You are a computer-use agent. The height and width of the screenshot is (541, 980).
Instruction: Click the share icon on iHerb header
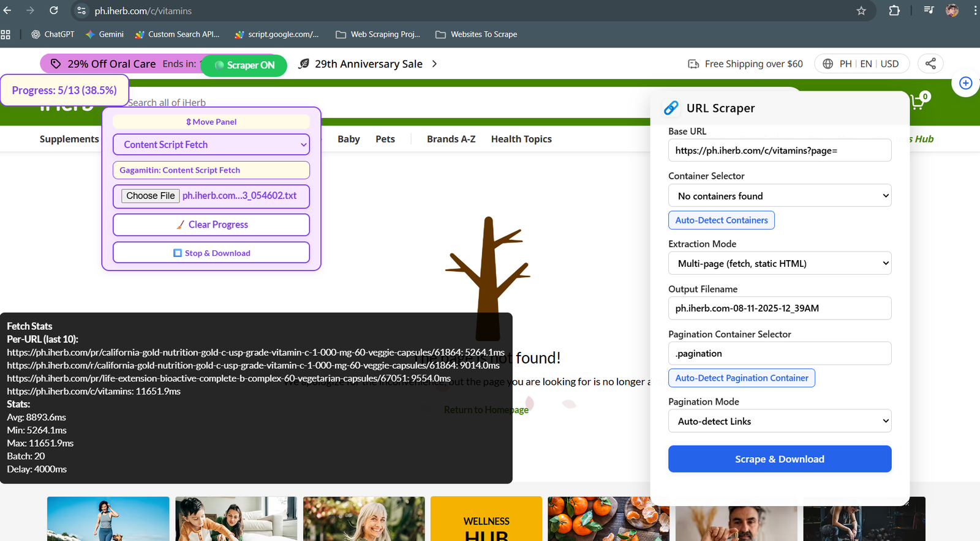tap(930, 64)
